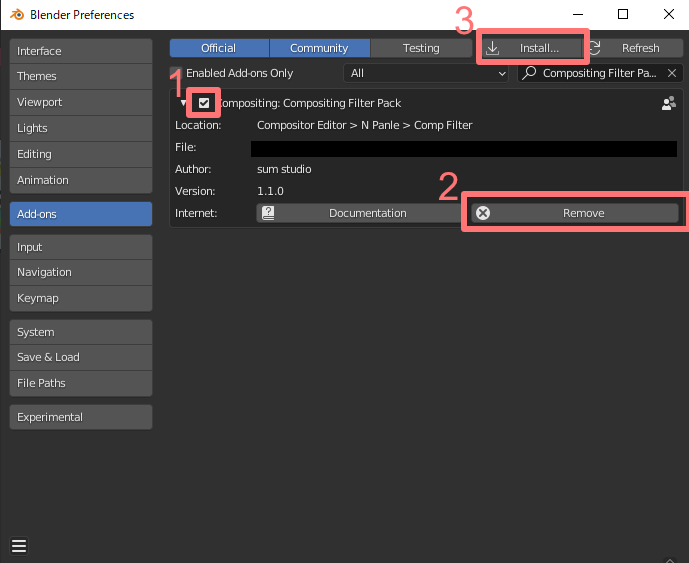Click the Blender logo icon in title bar
The image size is (689, 563).
click(17, 15)
